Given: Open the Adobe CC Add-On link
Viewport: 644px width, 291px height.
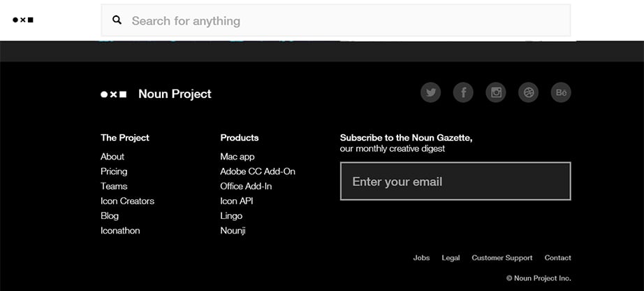Looking at the screenshot, I should click(x=258, y=171).
